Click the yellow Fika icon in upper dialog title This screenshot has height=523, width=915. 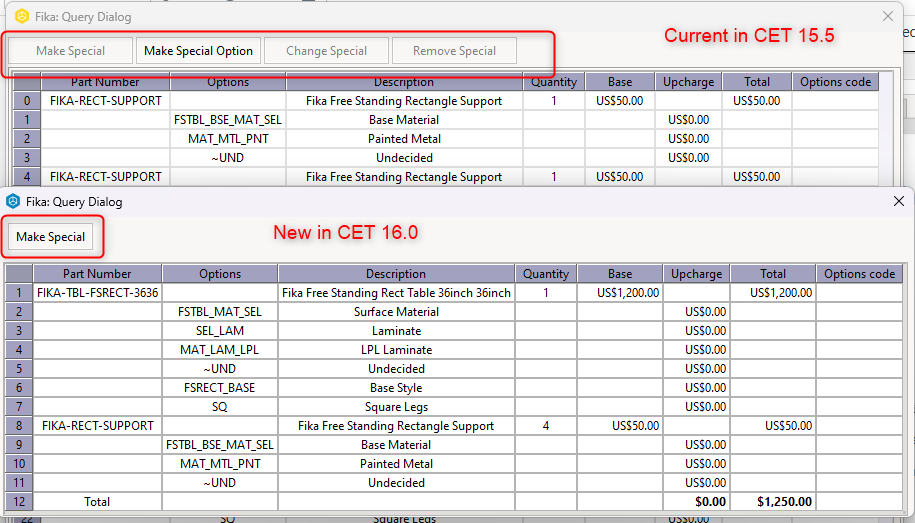pos(22,16)
